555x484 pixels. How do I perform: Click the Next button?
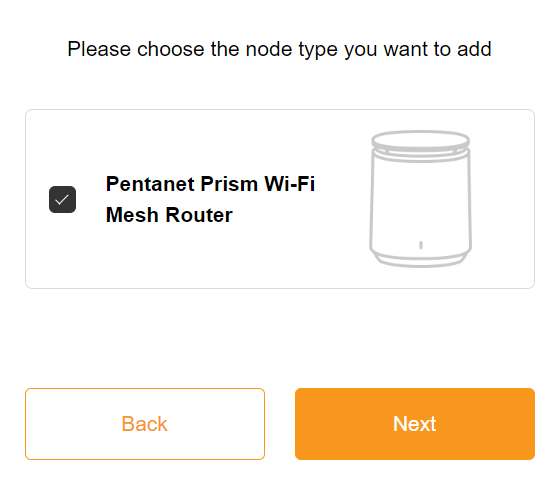(415, 424)
